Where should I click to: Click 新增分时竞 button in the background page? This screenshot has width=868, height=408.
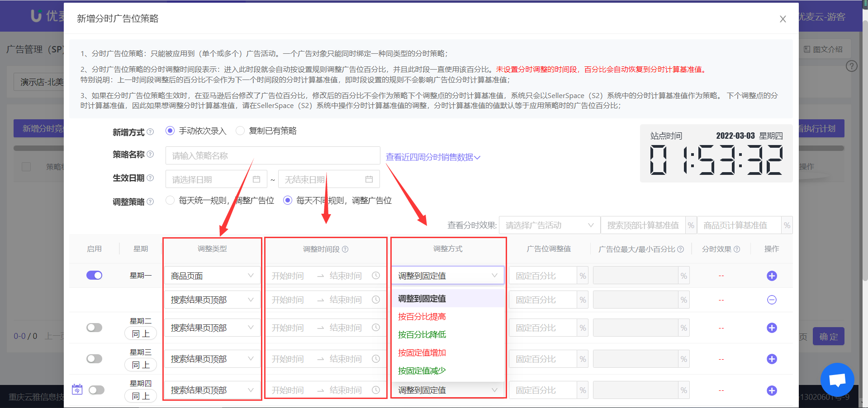[39, 128]
